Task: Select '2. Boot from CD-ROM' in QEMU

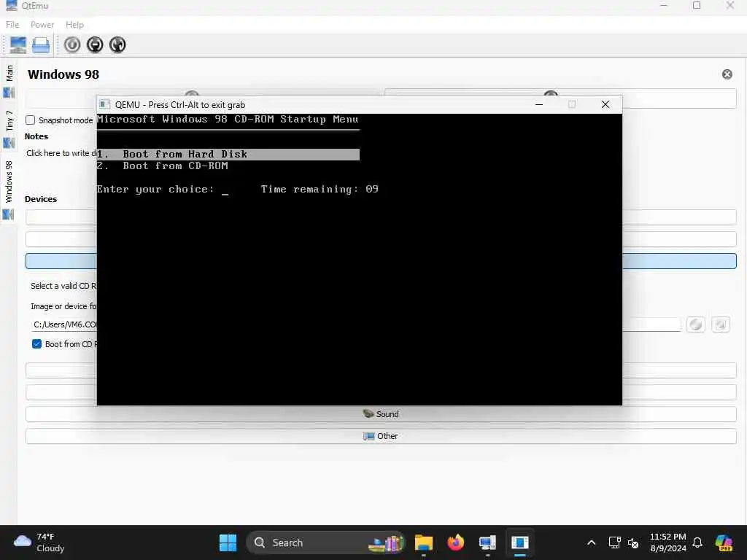Action: [x=163, y=166]
